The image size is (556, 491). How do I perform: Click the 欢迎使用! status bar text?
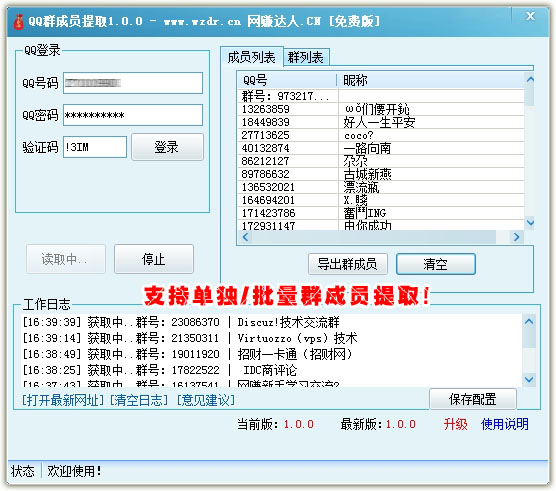(x=74, y=471)
